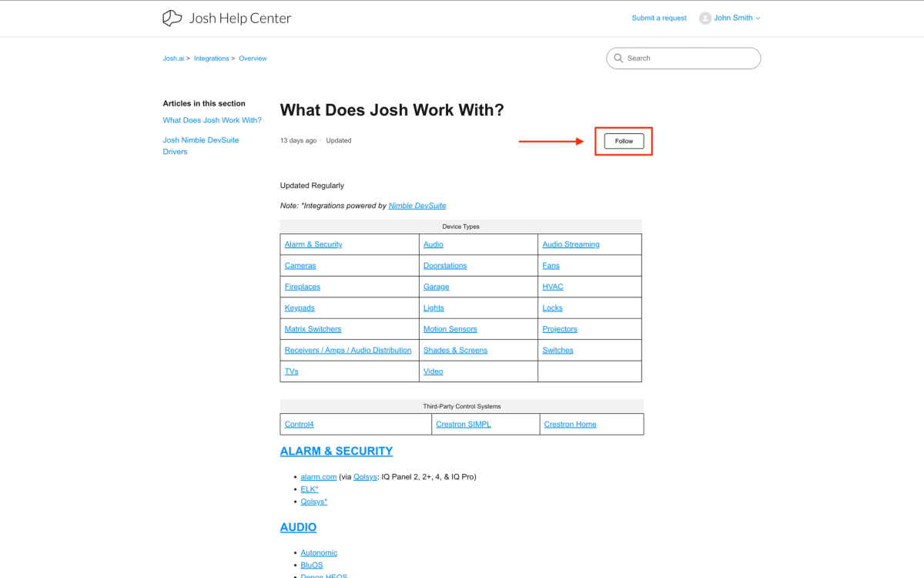Viewport: 924px width, 578px height.
Task: Jump to Video device type
Action: pyautogui.click(x=434, y=371)
